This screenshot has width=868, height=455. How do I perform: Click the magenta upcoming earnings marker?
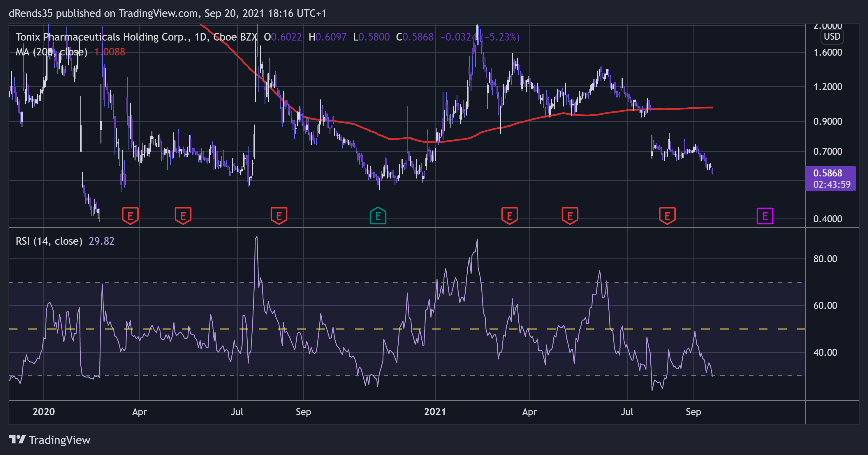click(765, 216)
